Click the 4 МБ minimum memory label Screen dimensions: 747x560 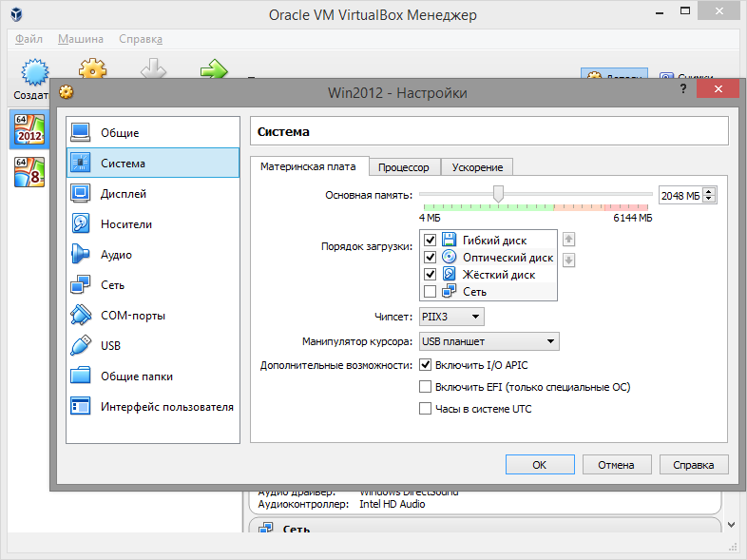[x=430, y=219]
